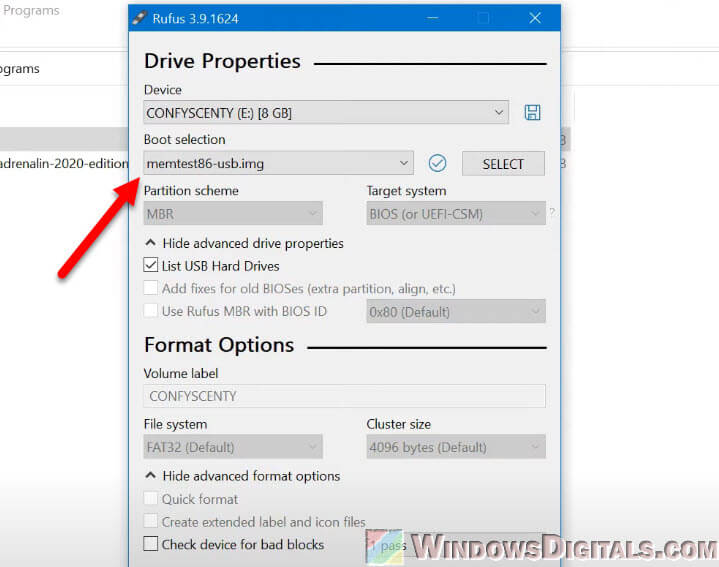Open the Target system BIOS dropdown
The height and width of the screenshot is (567, 719).
coord(456,214)
